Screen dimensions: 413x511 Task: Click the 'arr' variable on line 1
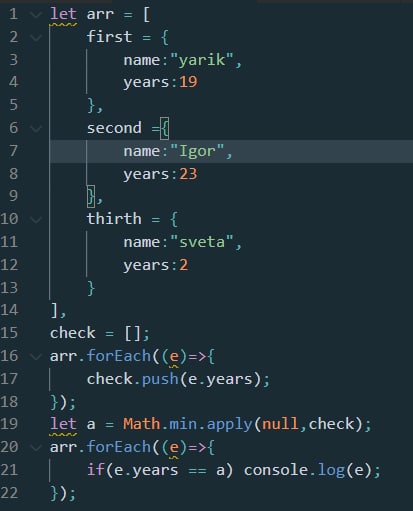tap(100, 15)
